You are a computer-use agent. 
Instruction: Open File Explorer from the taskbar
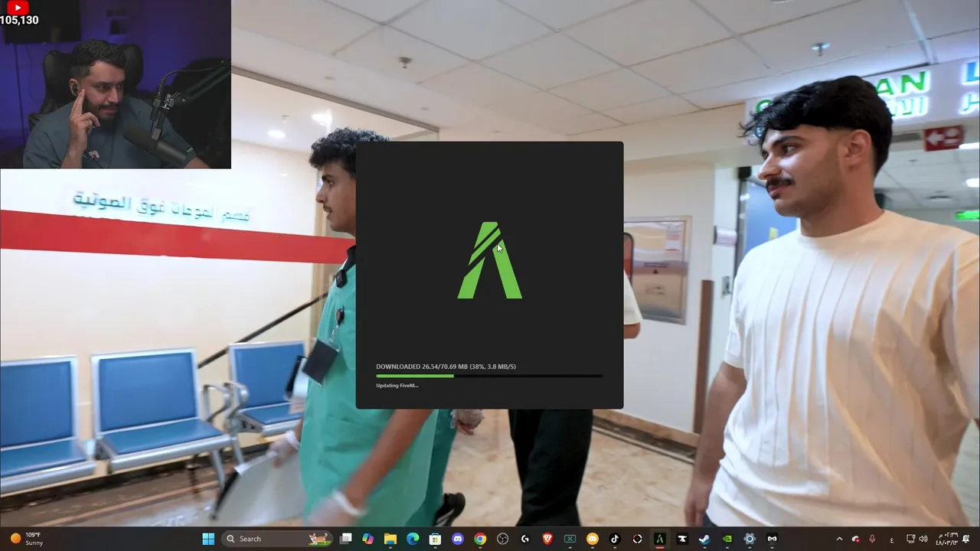[x=390, y=539]
